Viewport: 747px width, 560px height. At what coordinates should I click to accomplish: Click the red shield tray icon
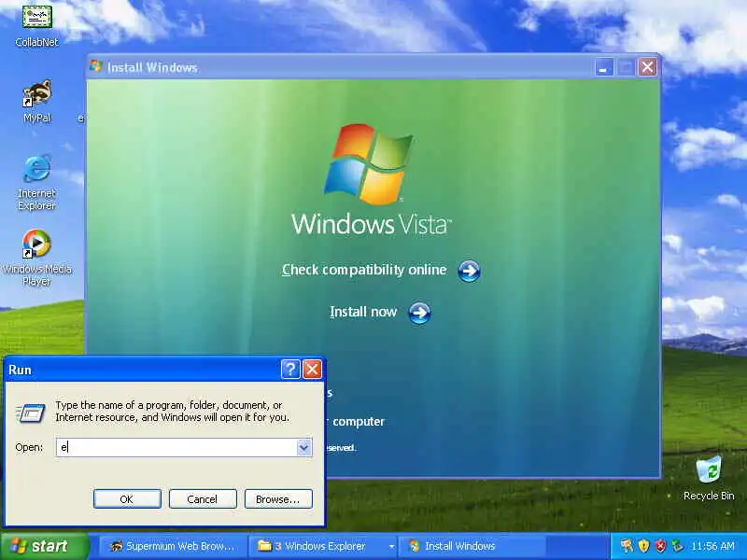tap(660, 546)
